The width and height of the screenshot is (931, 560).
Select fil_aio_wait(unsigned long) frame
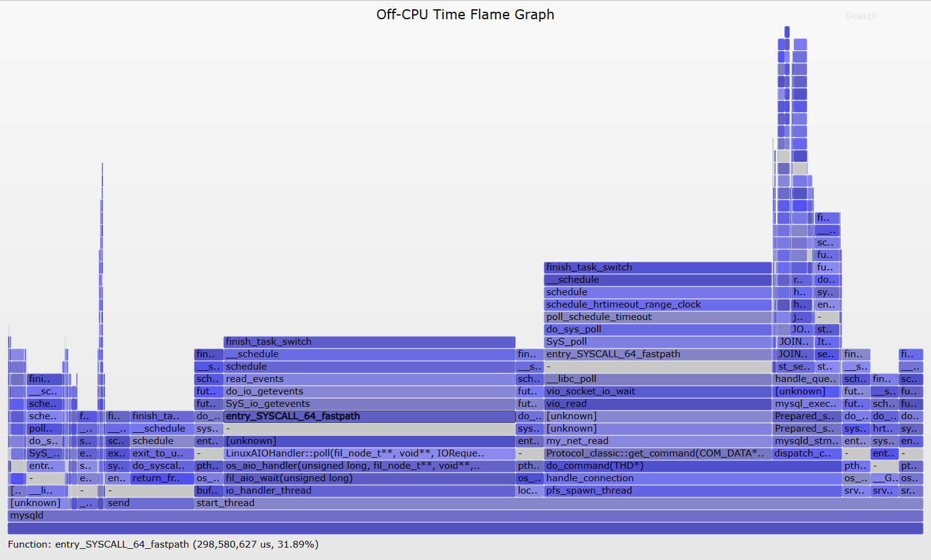click(369, 478)
